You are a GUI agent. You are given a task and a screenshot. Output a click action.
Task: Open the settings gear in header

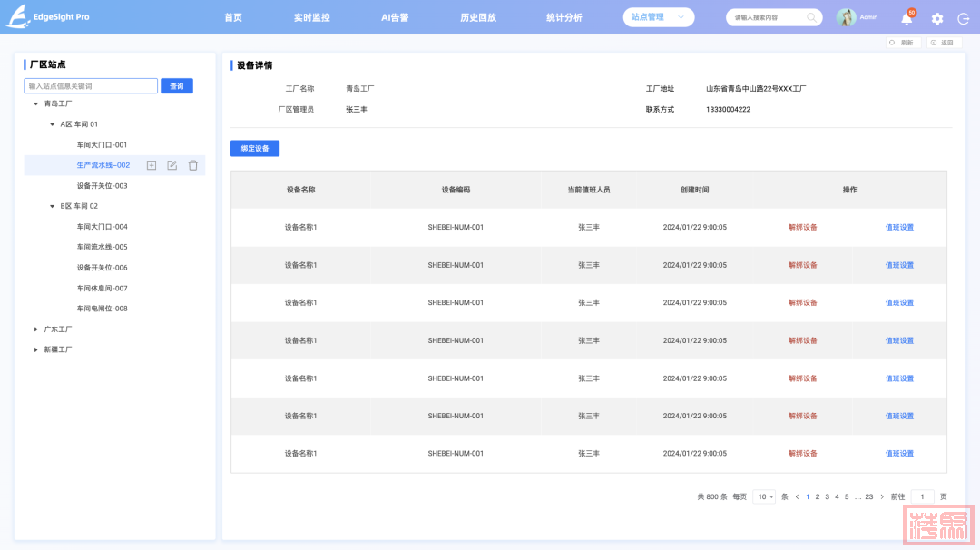(x=937, y=18)
